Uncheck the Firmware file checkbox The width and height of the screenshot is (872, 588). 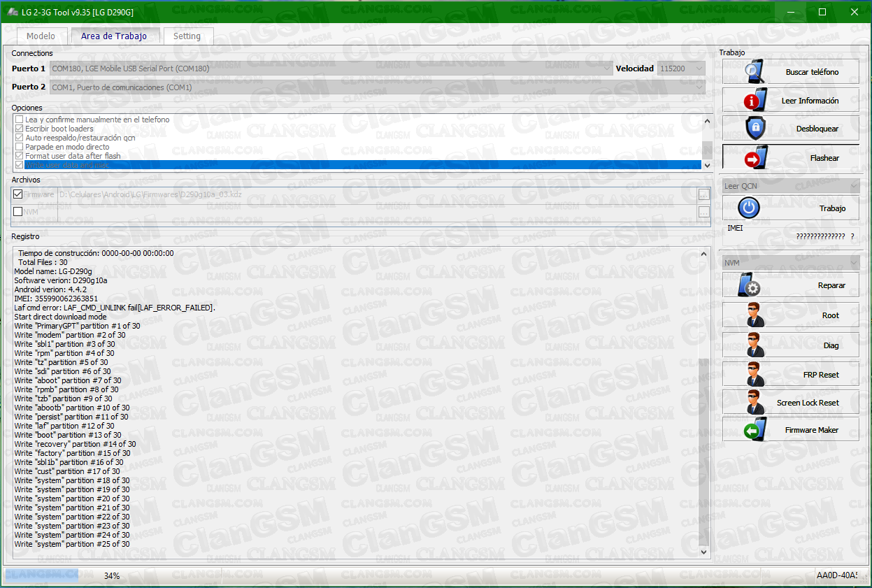17,194
